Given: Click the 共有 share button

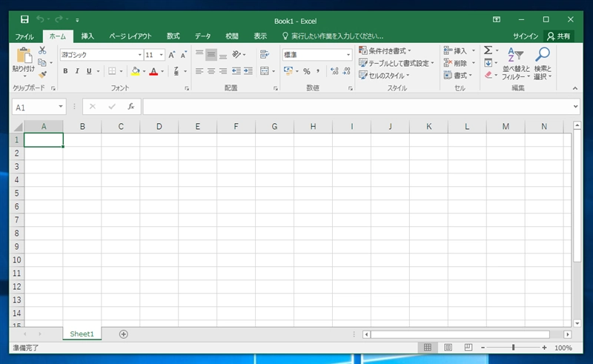Looking at the screenshot, I should 559,36.
